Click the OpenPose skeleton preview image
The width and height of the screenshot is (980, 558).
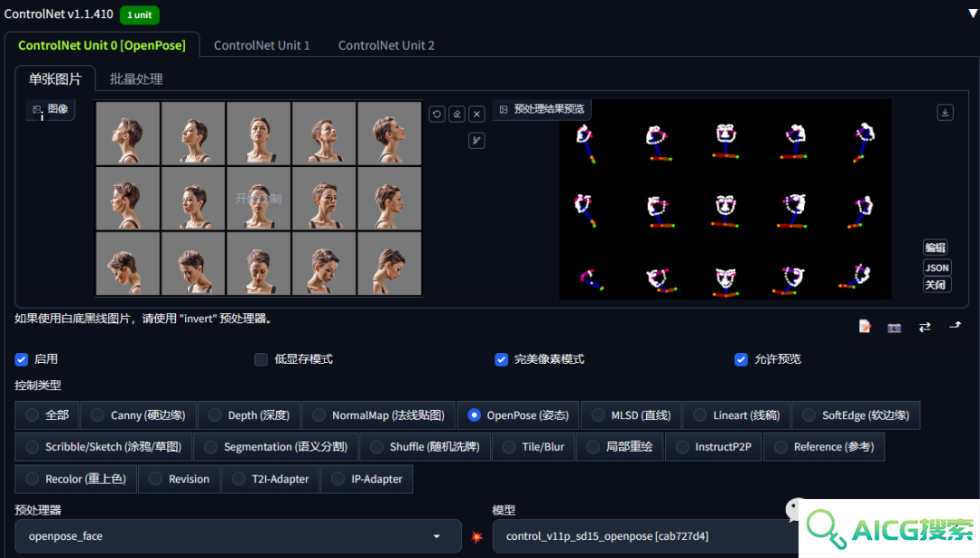tap(725, 200)
